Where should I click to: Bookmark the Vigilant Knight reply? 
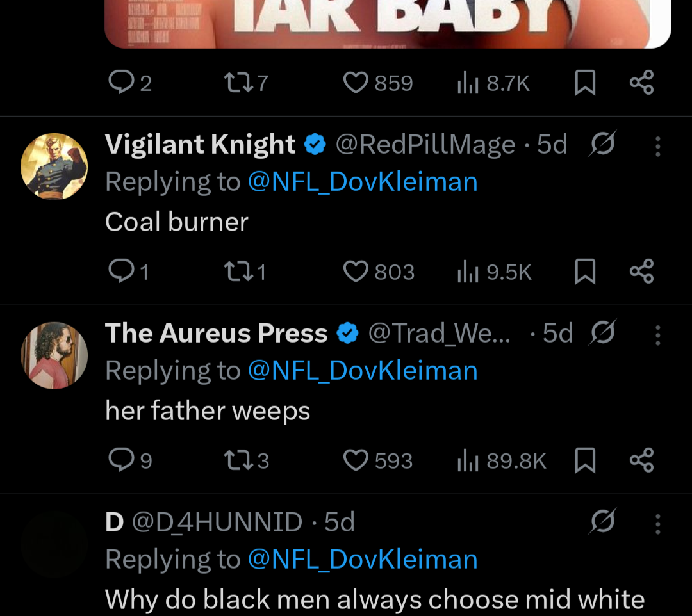[584, 272]
